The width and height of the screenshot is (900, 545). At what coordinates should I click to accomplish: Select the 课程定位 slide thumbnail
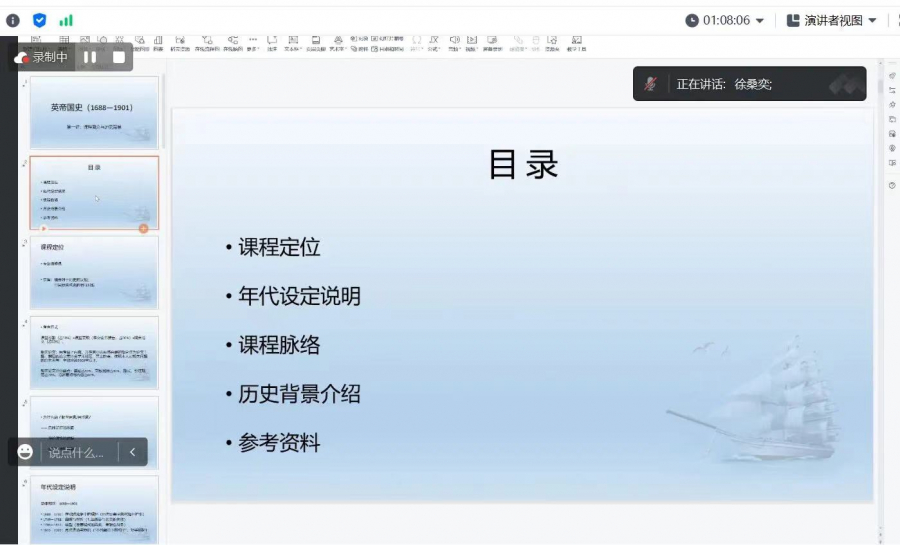click(x=93, y=272)
